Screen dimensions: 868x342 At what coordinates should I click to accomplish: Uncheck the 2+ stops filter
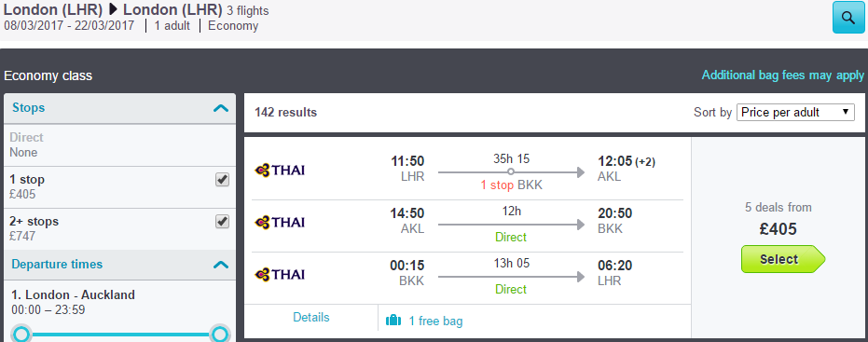(x=222, y=222)
